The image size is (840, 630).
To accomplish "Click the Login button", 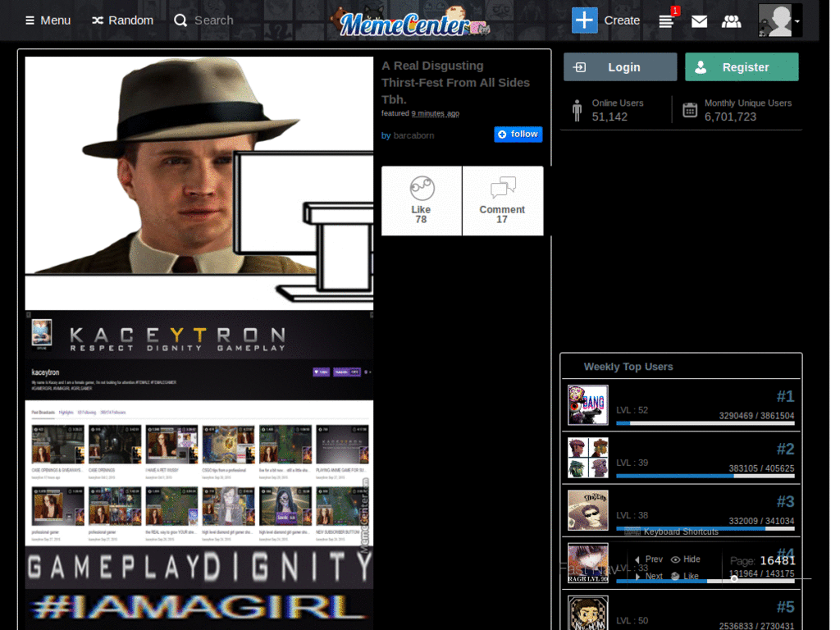I will [620, 67].
